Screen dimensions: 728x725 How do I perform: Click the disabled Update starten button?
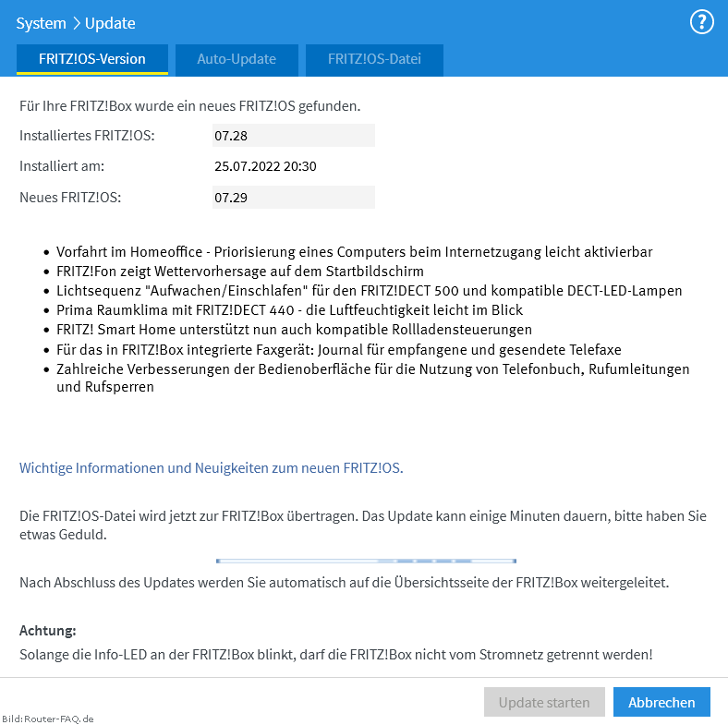coord(544,702)
